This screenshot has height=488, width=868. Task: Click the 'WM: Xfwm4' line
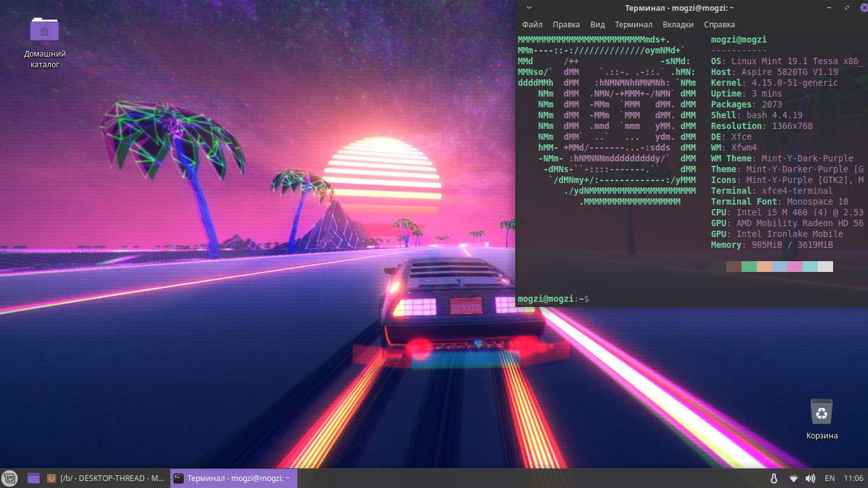[x=734, y=148]
